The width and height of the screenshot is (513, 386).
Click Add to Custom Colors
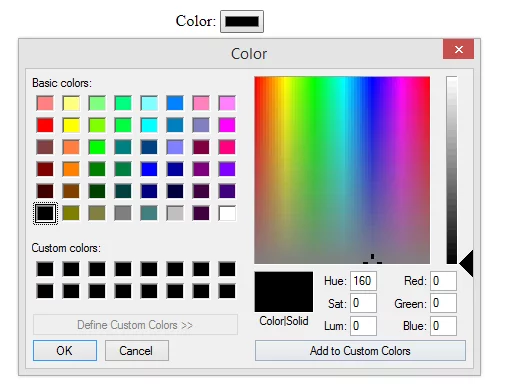[360, 350]
